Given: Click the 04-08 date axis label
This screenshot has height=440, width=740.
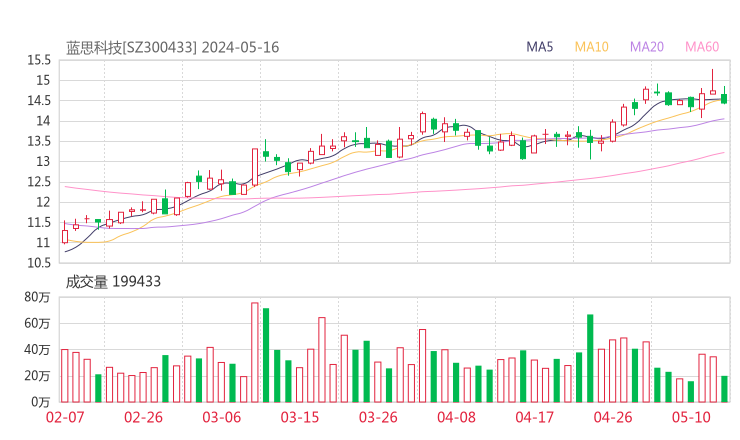Looking at the screenshot, I should 456,417.
